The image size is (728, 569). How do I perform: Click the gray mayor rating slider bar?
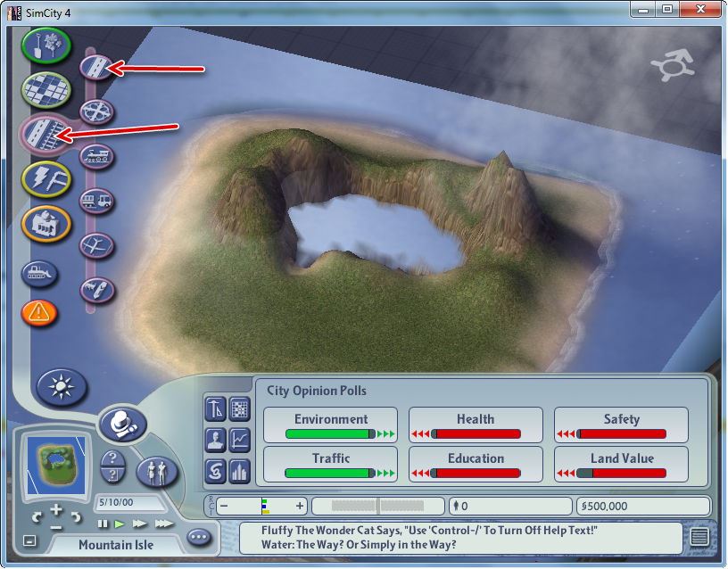(x=377, y=506)
